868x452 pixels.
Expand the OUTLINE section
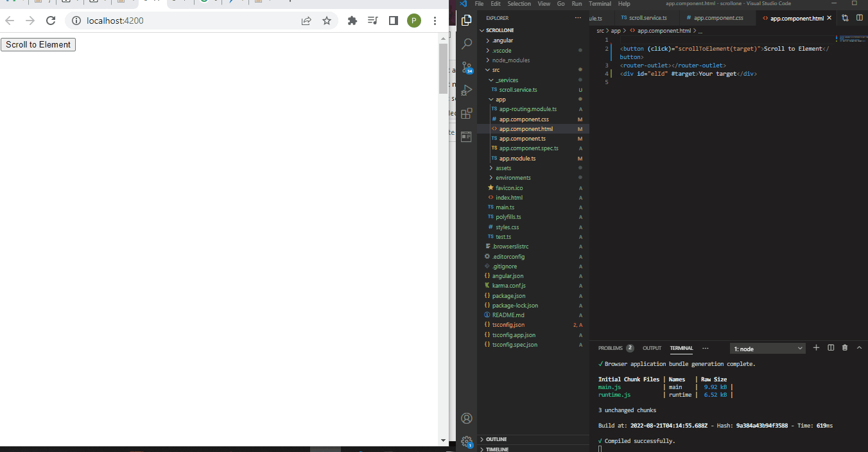(x=533, y=439)
